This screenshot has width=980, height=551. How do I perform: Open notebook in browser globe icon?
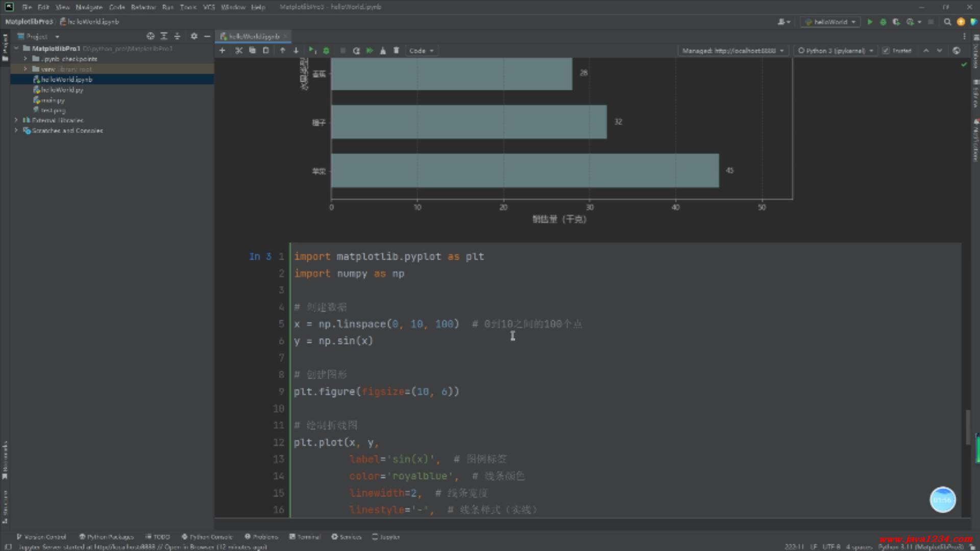tap(956, 51)
